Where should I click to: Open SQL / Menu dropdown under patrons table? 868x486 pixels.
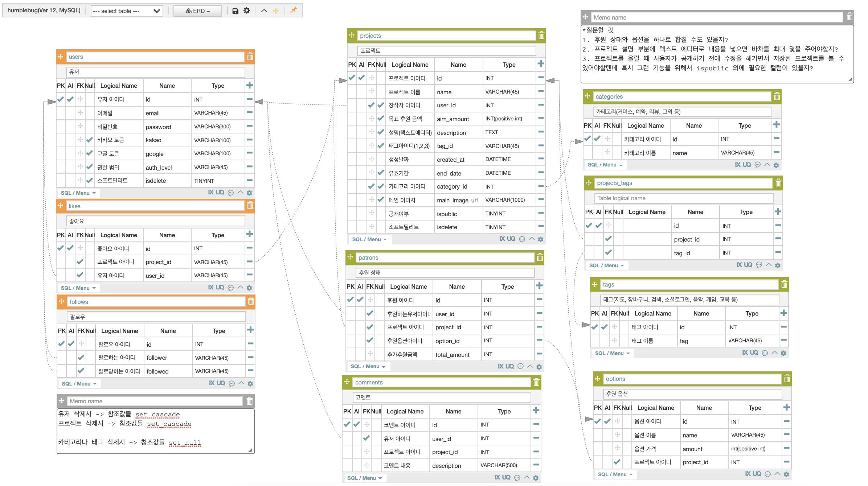pyautogui.click(x=368, y=366)
